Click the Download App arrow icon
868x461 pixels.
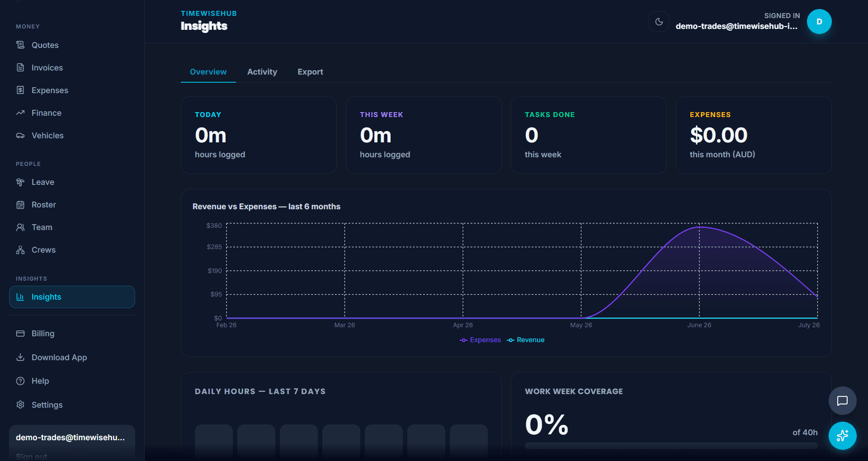click(20, 357)
